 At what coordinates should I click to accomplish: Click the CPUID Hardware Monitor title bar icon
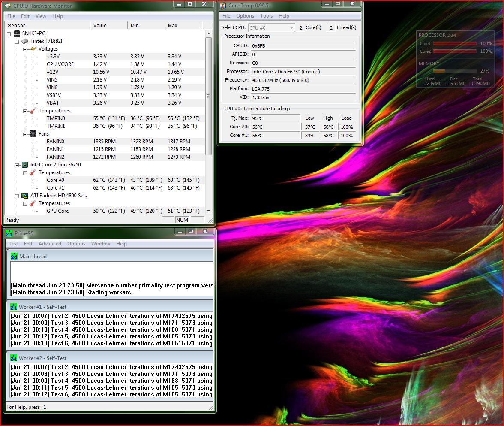click(8, 6)
